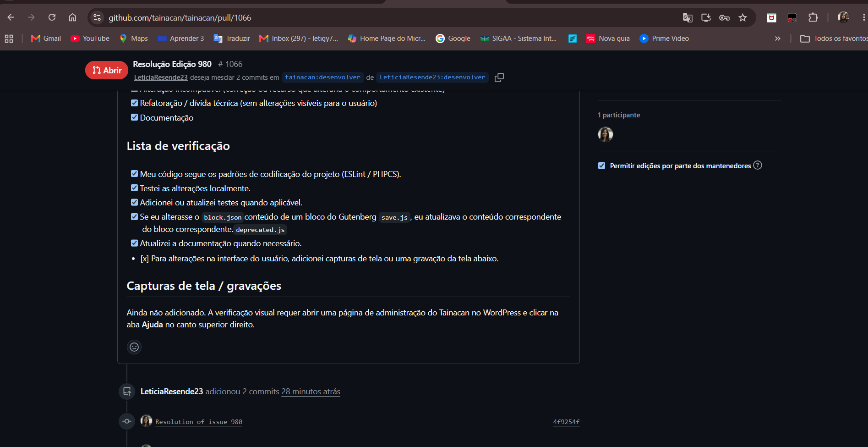
Task: Toggle Atualizei a documentação checkbox
Action: [x=134, y=243]
